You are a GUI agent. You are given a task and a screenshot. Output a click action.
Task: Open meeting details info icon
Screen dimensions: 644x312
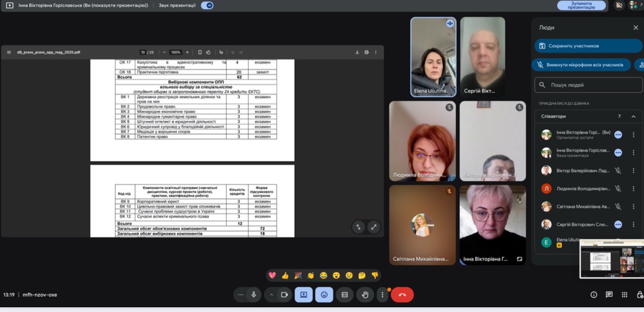coord(594,295)
